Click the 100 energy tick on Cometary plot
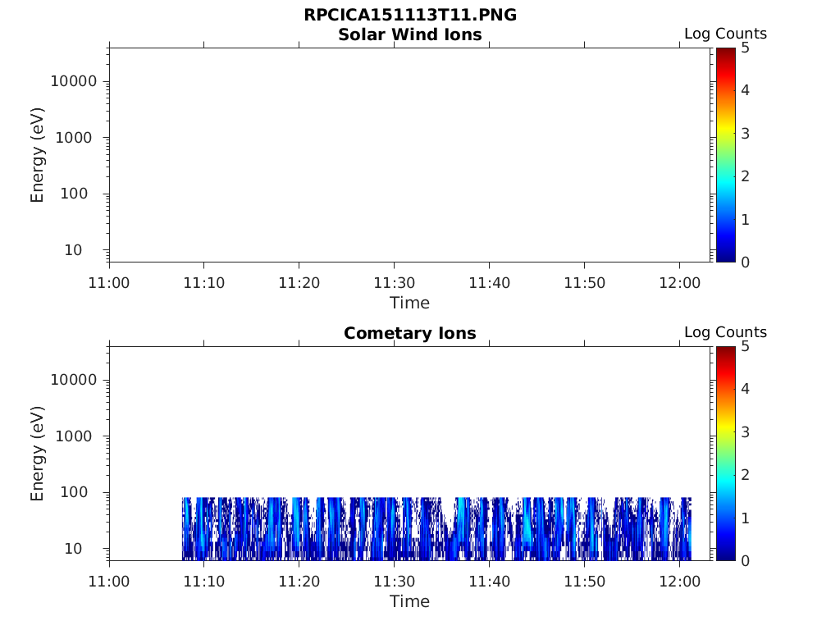 click(x=74, y=492)
